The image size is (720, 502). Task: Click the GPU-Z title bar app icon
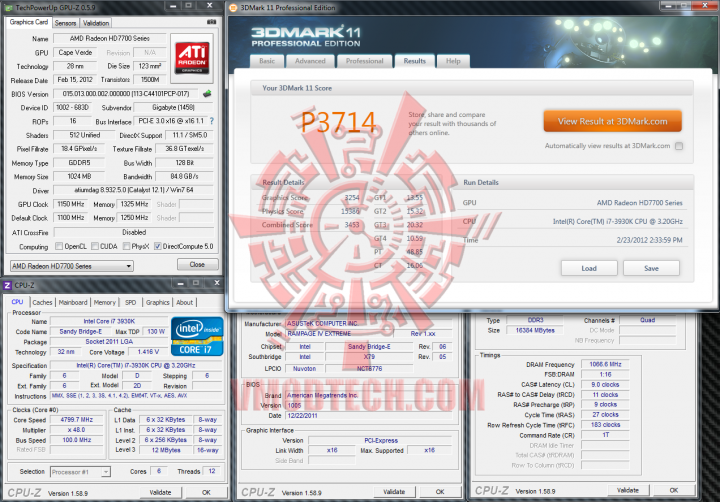(8, 8)
